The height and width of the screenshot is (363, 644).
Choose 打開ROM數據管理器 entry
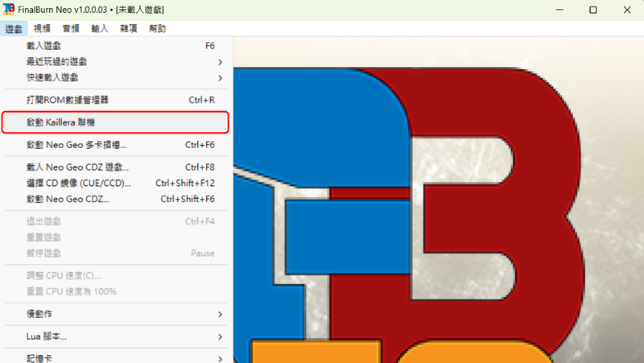[116, 100]
